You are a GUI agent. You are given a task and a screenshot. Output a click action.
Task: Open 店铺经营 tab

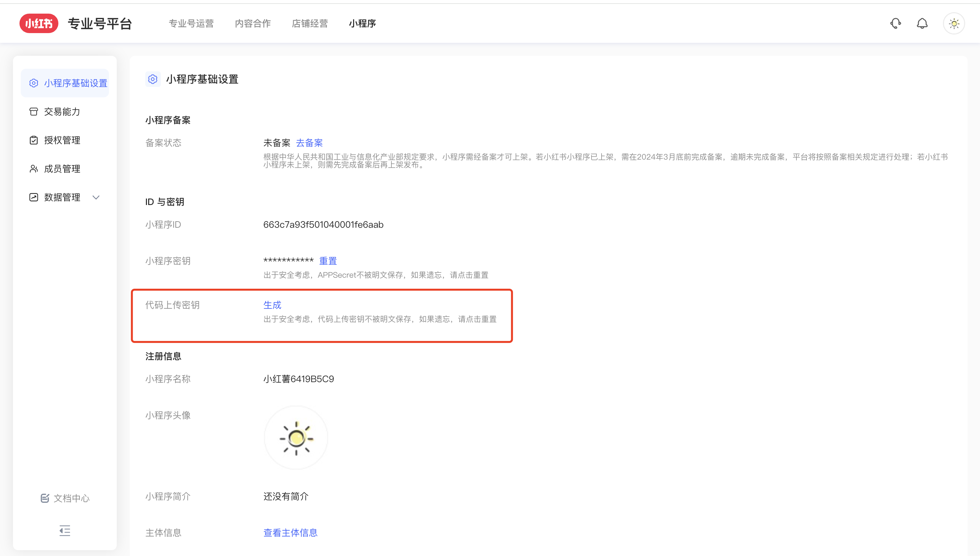(310, 23)
